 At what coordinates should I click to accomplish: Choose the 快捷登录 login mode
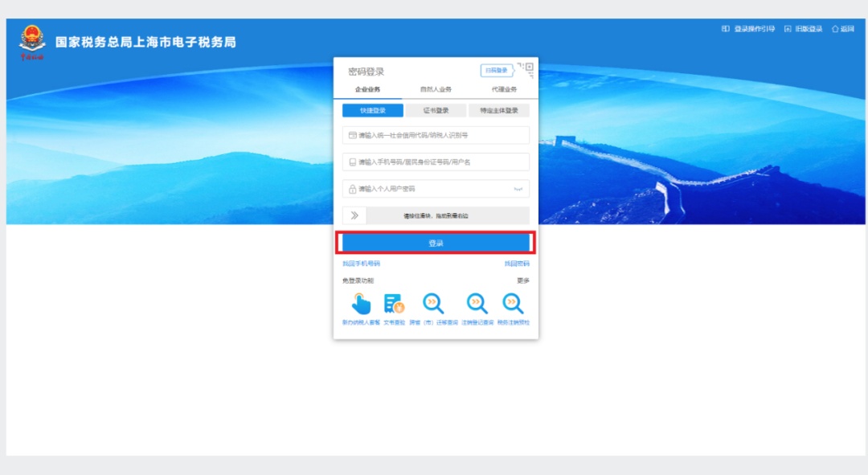[373, 111]
